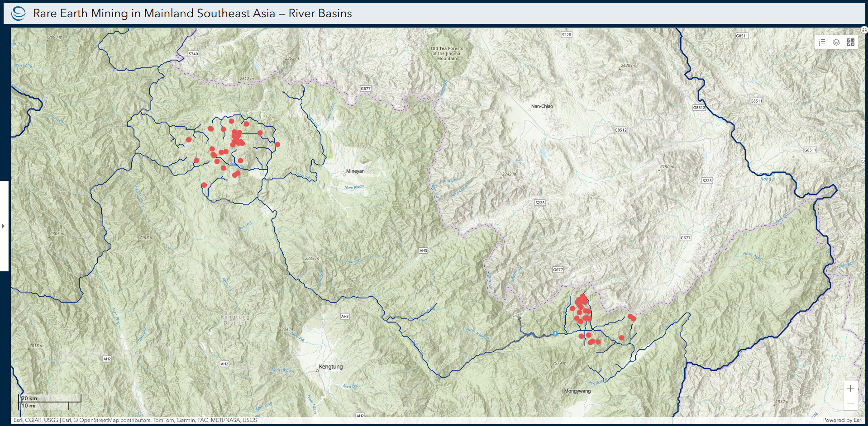The width and height of the screenshot is (868, 426).
Task: Zoom out of the map
Action: coord(850,403)
